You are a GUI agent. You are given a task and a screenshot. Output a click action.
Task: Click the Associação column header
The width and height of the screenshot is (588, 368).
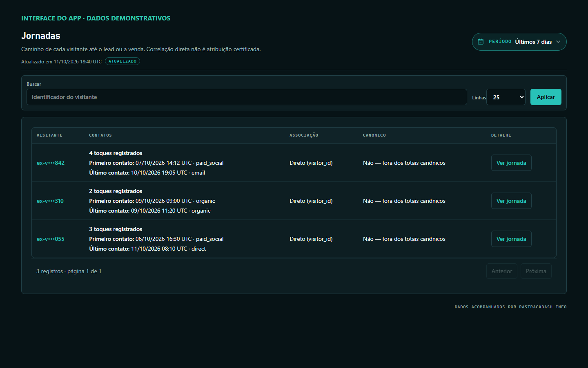coord(304,135)
